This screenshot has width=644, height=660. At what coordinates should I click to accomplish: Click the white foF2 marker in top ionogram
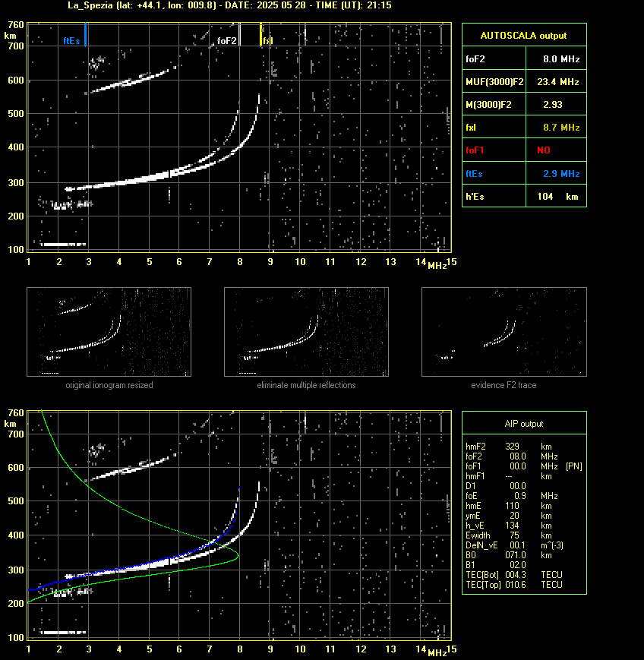click(239, 34)
